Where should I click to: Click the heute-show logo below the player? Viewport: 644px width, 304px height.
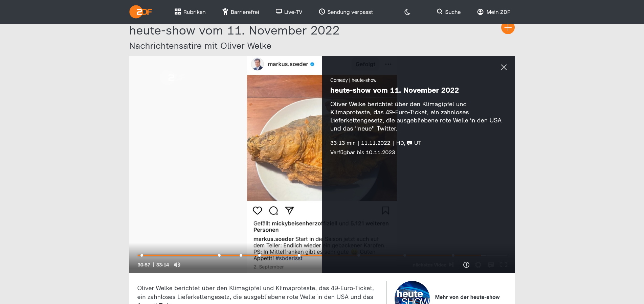(x=412, y=294)
